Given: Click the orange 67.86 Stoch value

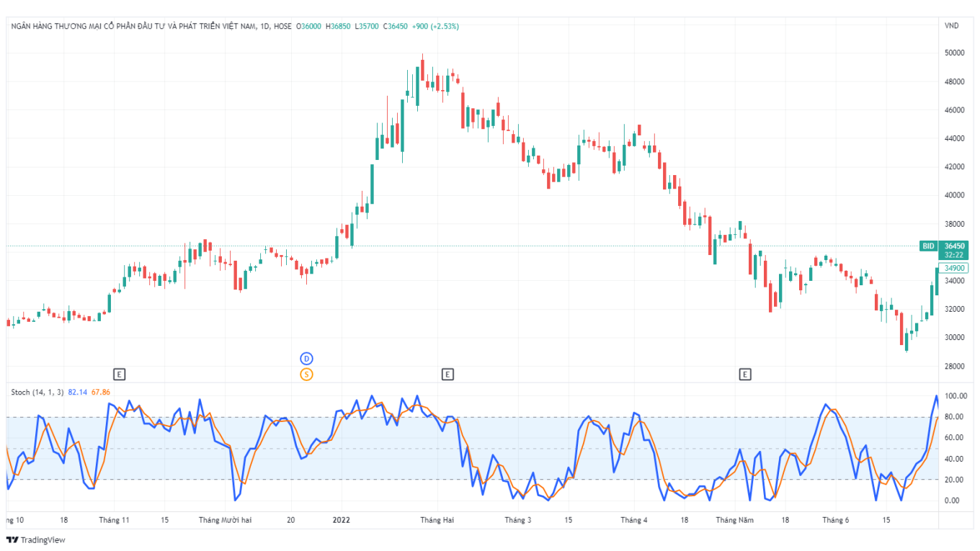Looking at the screenshot, I should (101, 392).
